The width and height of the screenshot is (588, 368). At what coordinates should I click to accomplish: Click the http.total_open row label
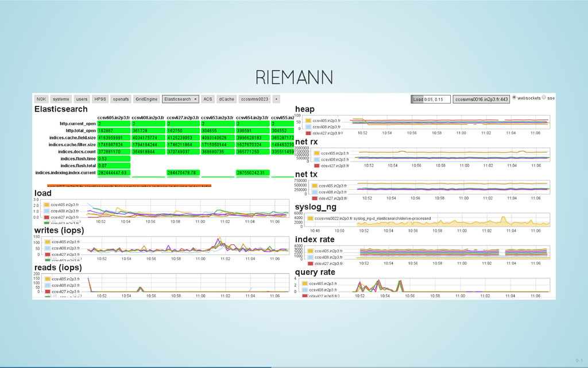click(x=80, y=131)
